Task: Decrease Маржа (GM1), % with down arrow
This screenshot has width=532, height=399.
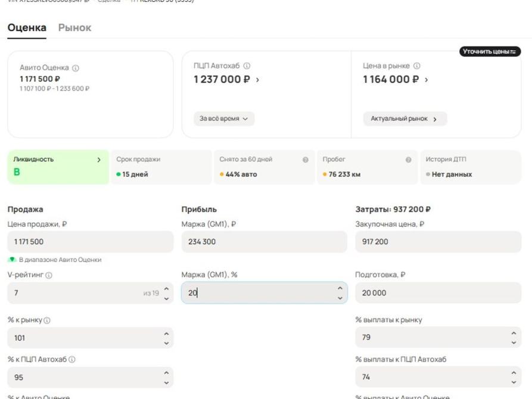Action: pyautogui.click(x=340, y=298)
